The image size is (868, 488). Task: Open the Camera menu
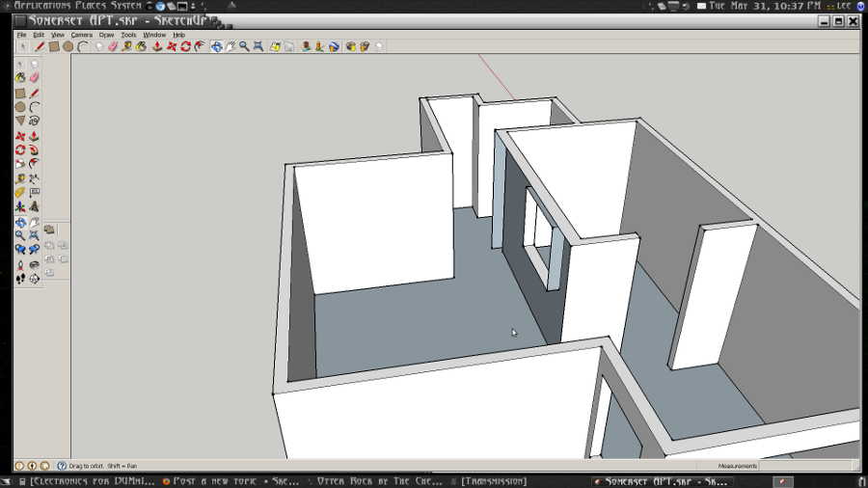tap(81, 35)
